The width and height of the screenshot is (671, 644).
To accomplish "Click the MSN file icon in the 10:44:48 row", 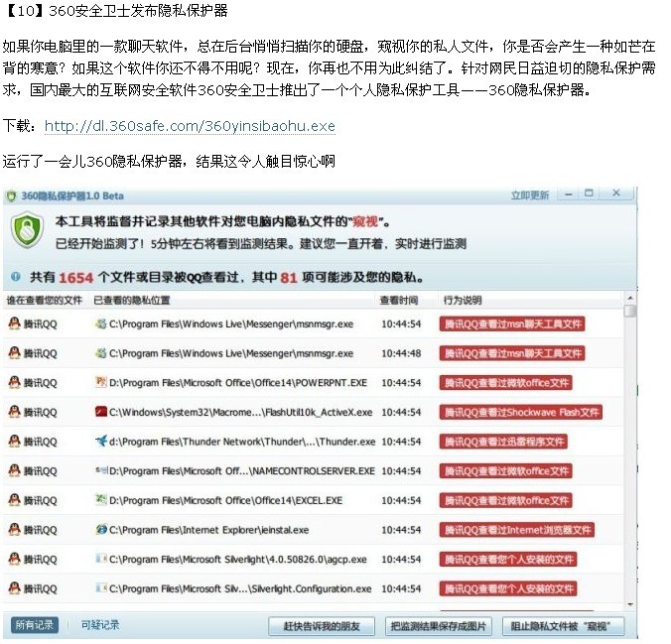I will [101, 353].
